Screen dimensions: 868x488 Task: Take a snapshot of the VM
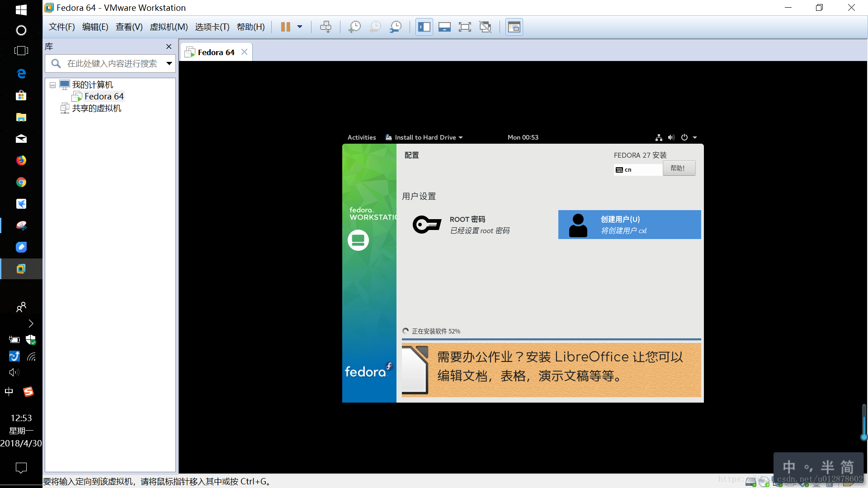point(354,27)
